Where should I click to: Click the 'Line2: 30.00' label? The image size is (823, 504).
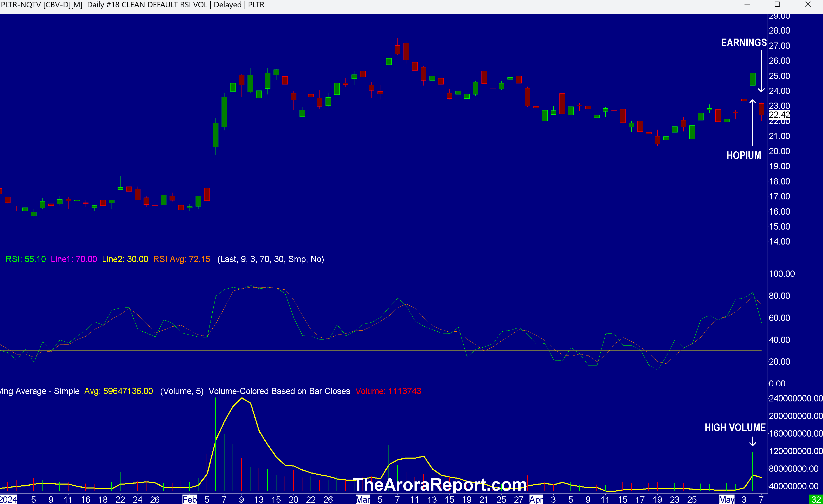pos(125,259)
